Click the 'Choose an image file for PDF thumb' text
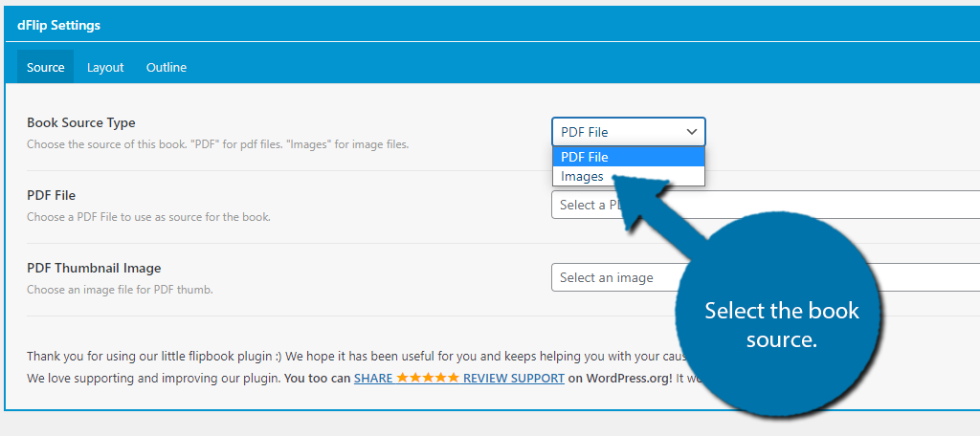Screen dimensions: 980x436 pos(120,290)
